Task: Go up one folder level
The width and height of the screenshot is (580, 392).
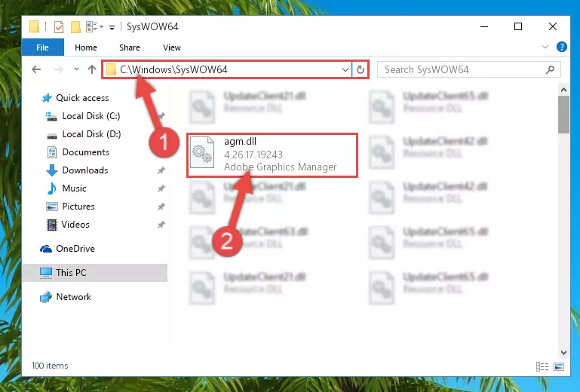Action: [92, 69]
